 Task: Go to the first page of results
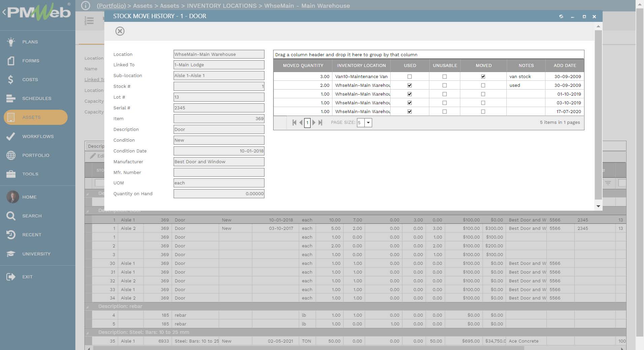click(294, 123)
